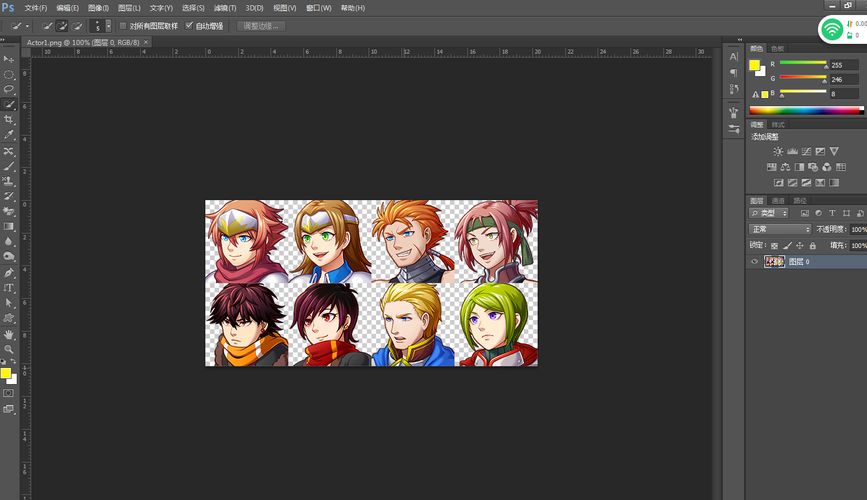Select the Elliptical Marquee tool
The width and height of the screenshot is (867, 500).
(x=8, y=74)
